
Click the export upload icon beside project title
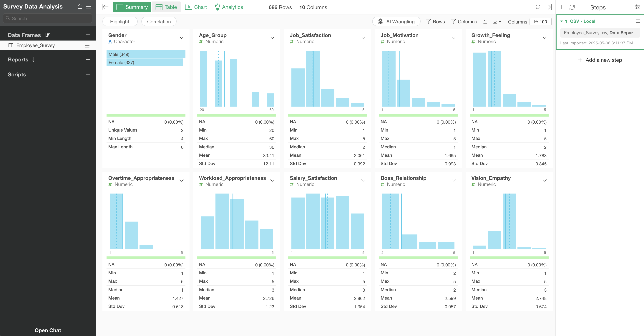pos(80,6)
